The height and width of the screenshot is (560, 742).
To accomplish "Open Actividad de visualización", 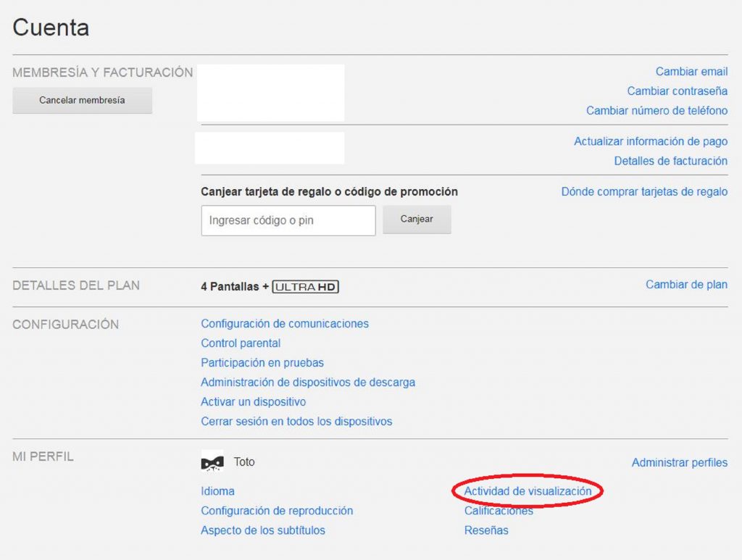I will click(x=528, y=491).
